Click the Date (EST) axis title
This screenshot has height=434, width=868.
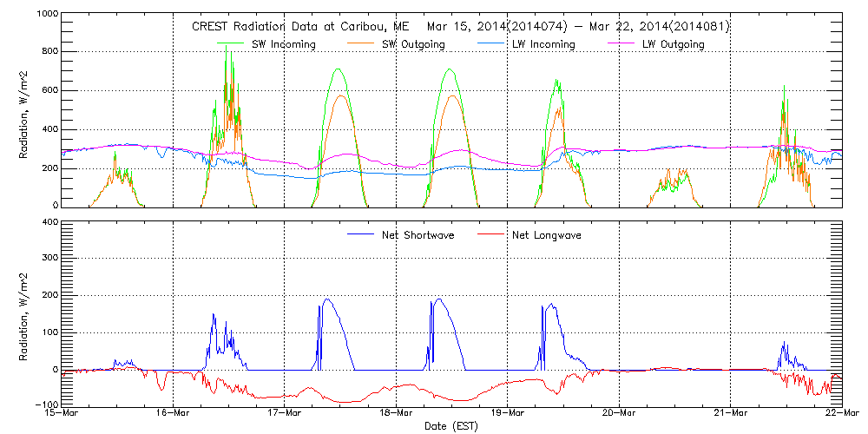[x=451, y=426]
